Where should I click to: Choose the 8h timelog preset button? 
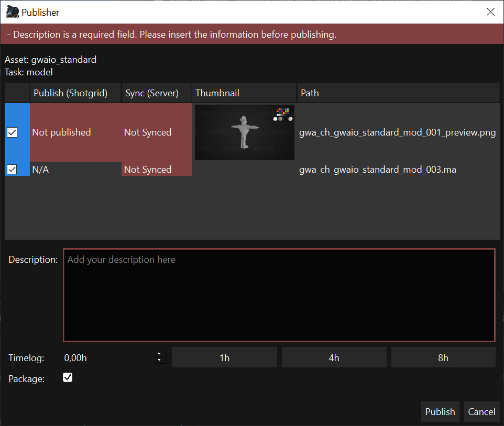(443, 358)
